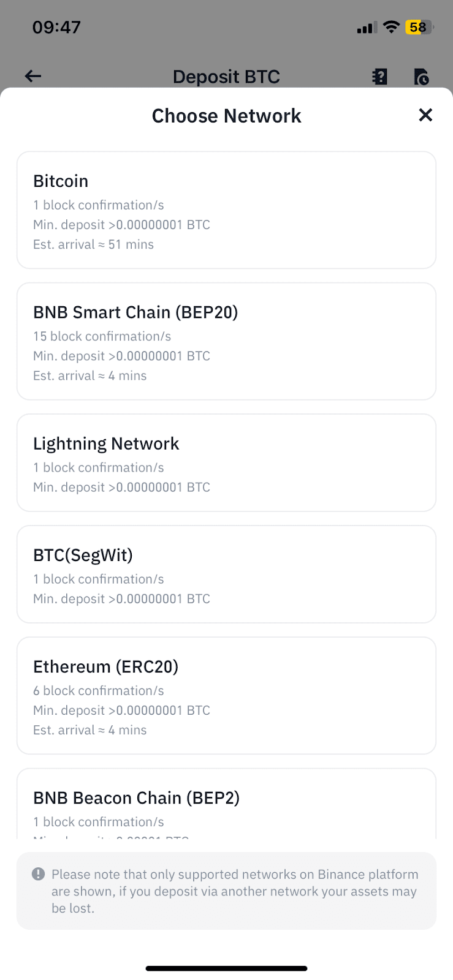This screenshot has width=453, height=980.
Task: Tap the Choose Network heading
Action: (x=226, y=116)
